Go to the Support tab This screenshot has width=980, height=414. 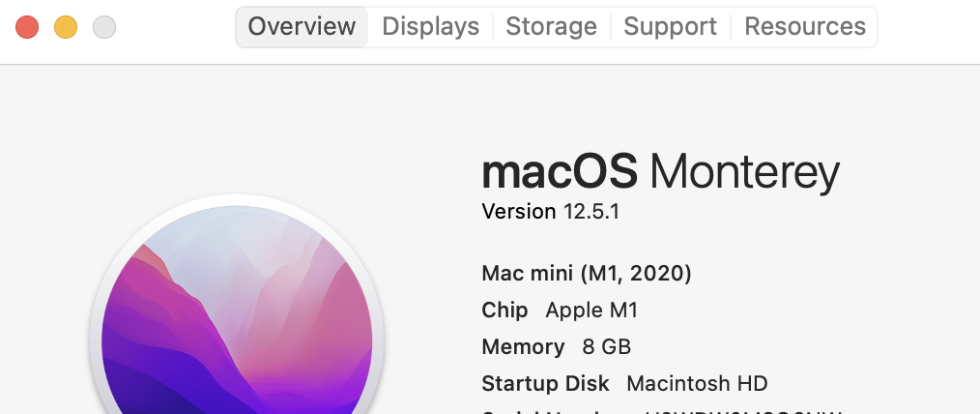(670, 27)
